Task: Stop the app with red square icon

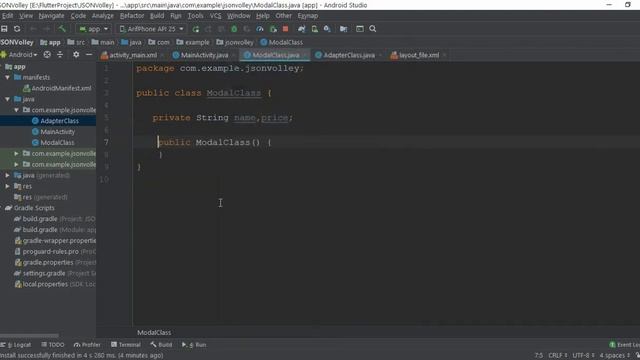Action: 286,29
